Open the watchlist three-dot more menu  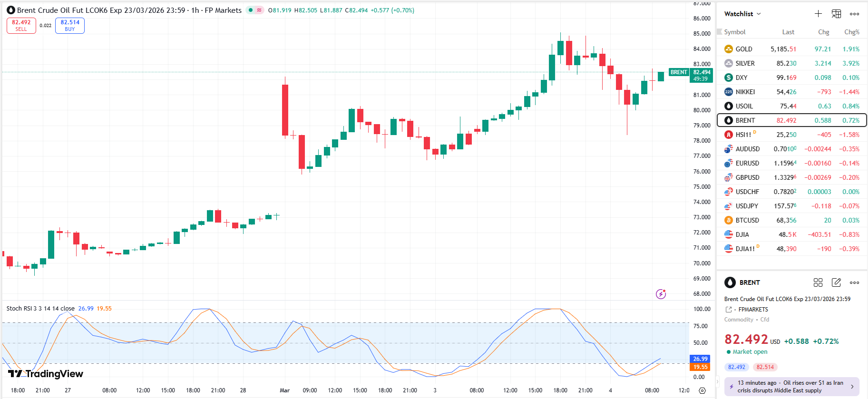(x=854, y=14)
